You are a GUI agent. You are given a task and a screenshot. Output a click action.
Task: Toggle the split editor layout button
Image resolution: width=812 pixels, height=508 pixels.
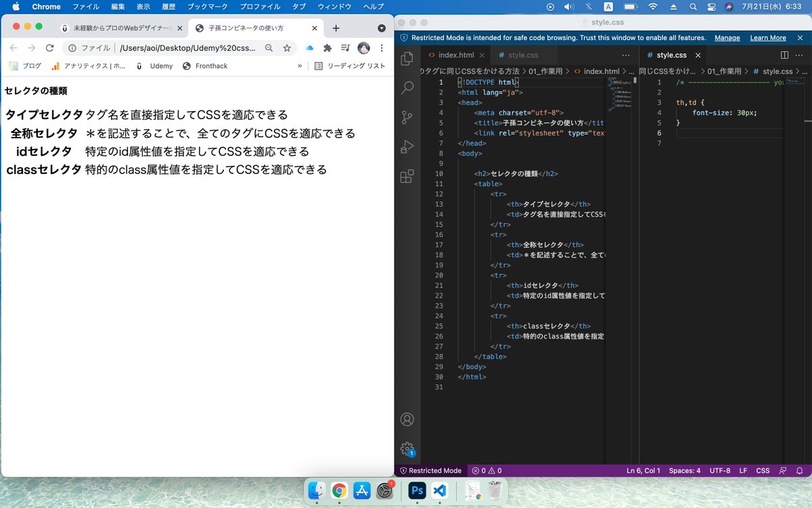pos(785,55)
